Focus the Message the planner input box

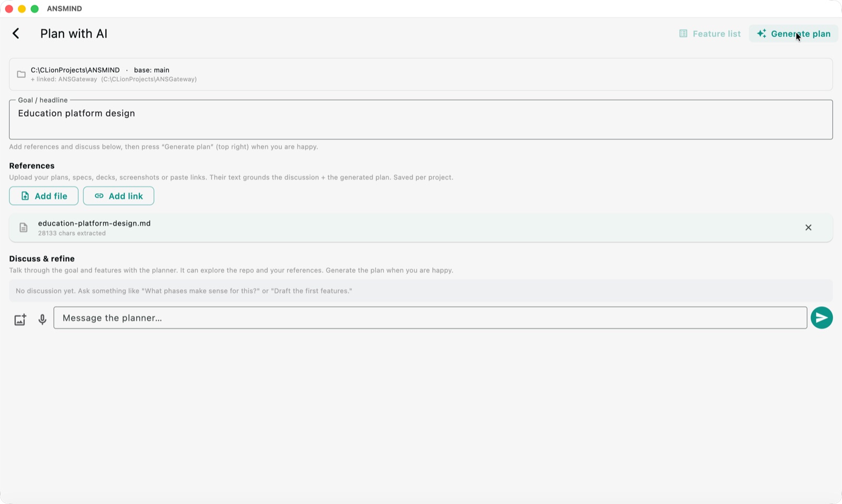[430, 318]
